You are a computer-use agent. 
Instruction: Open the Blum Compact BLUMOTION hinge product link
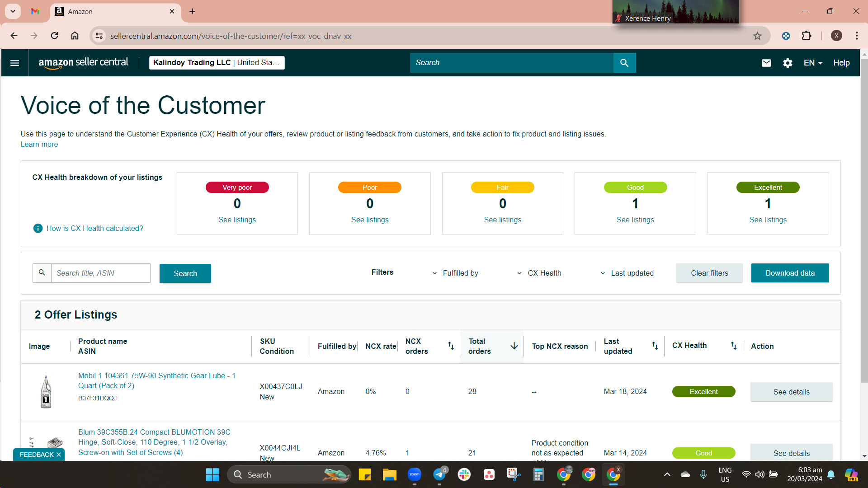pyautogui.click(x=154, y=442)
